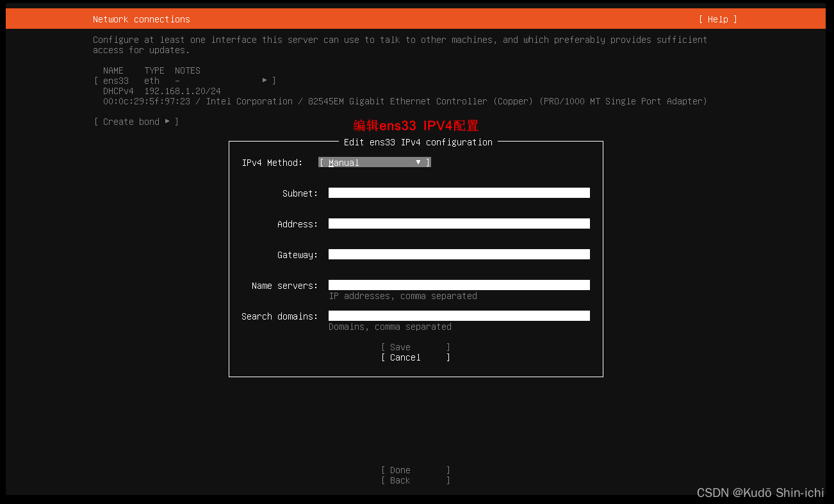Click the MAC address and adapter description line
The width and height of the screenshot is (834, 504).
point(405,101)
